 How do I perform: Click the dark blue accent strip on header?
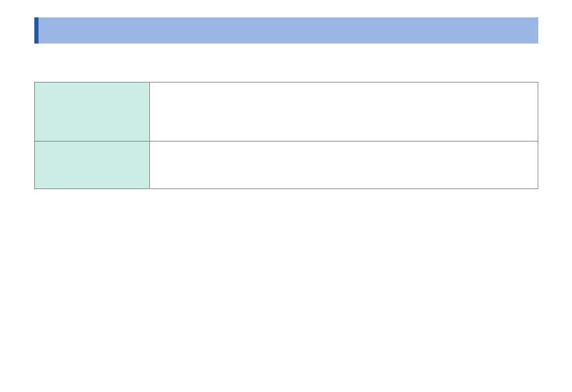pos(37,30)
